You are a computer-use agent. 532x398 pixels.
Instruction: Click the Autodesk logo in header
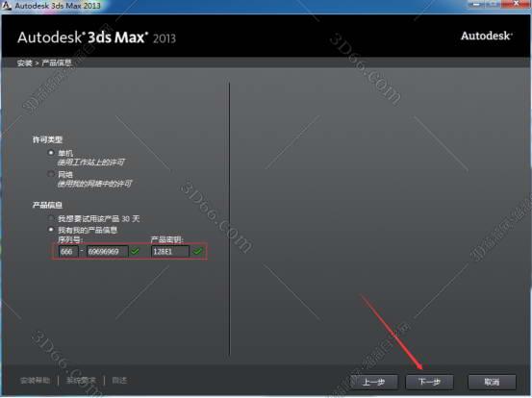pyautogui.click(x=487, y=36)
